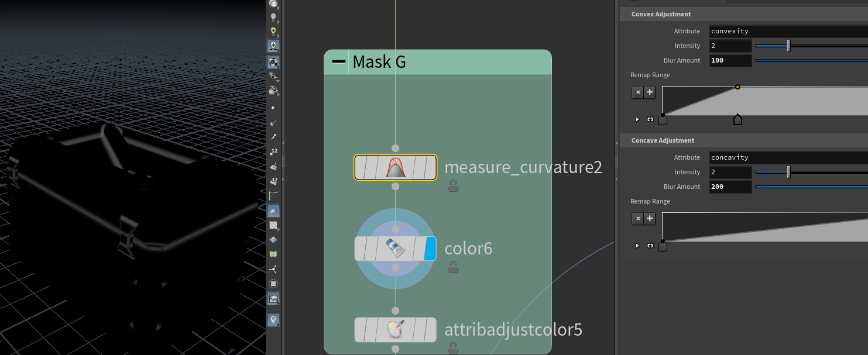Click the Convex Adjustment section header
The image size is (868, 355).
tap(743, 14)
